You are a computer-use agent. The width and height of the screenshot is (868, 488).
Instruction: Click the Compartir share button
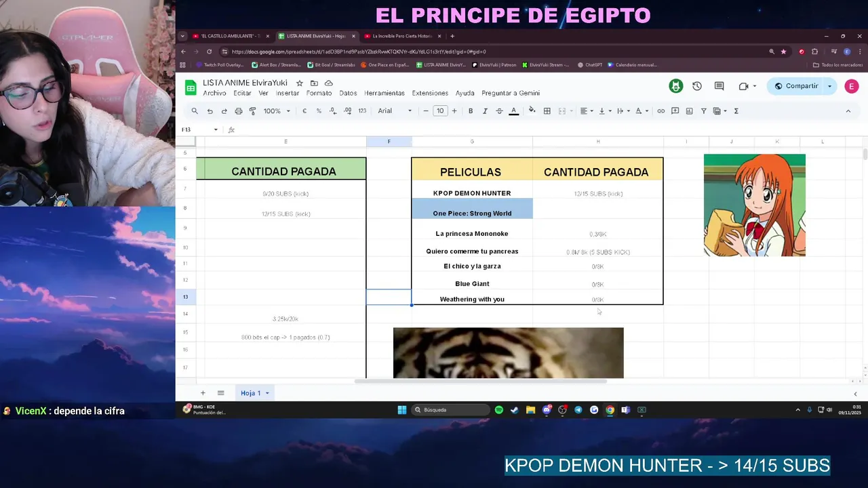797,86
